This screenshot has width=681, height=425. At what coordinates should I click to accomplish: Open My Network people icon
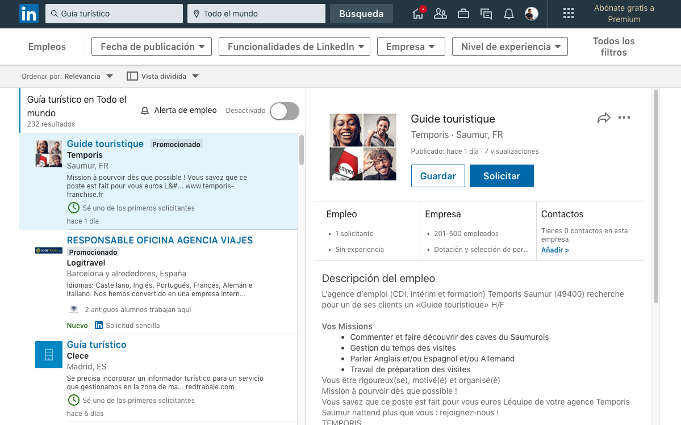pyautogui.click(x=440, y=14)
